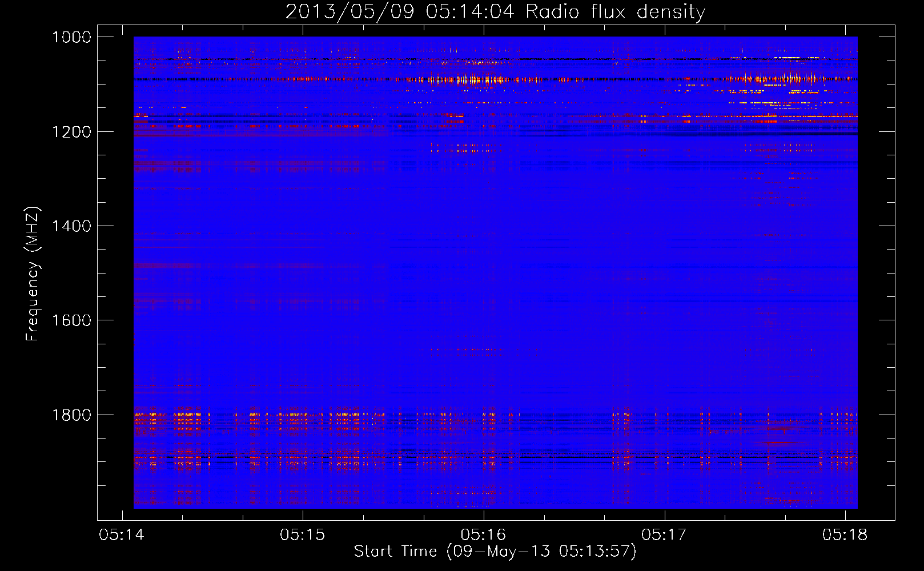Select the "Frequency (MHZ)" y-axis label
Image resolution: width=924 pixels, height=571 pixels.
(x=33, y=274)
